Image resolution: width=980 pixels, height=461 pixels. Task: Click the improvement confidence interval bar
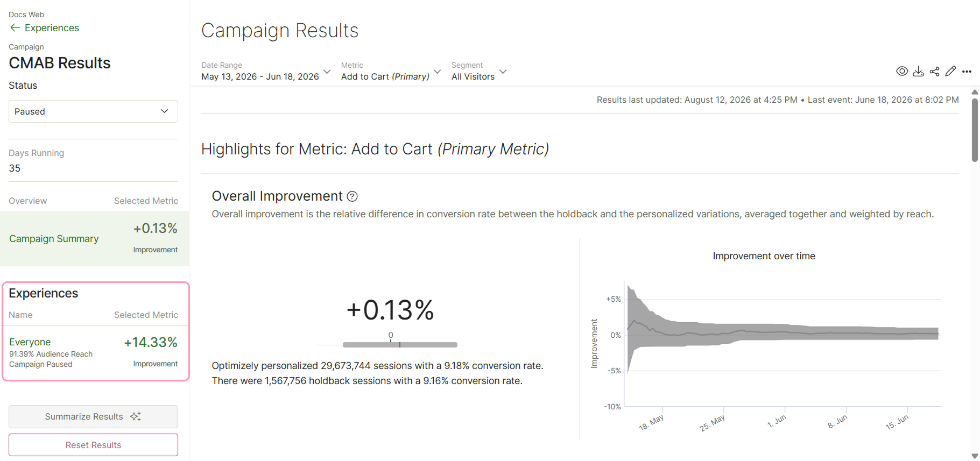tap(400, 345)
